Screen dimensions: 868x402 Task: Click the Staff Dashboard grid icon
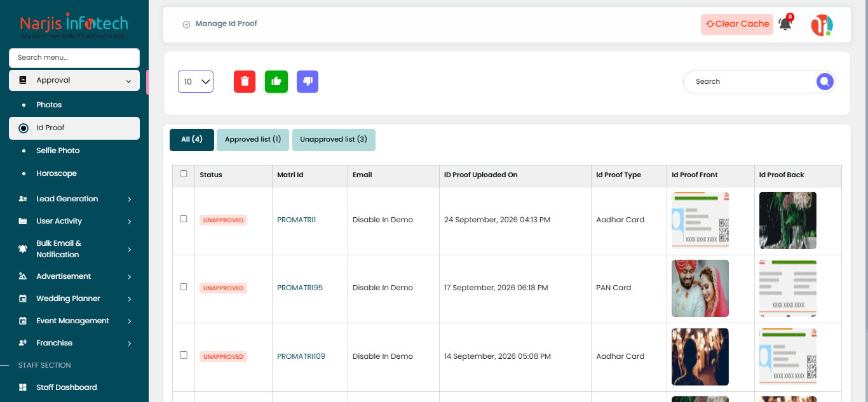click(x=23, y=387)
